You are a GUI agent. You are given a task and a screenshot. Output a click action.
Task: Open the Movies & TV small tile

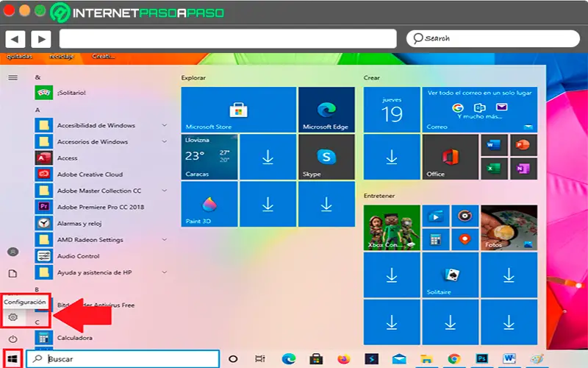[x=435, y=216]
